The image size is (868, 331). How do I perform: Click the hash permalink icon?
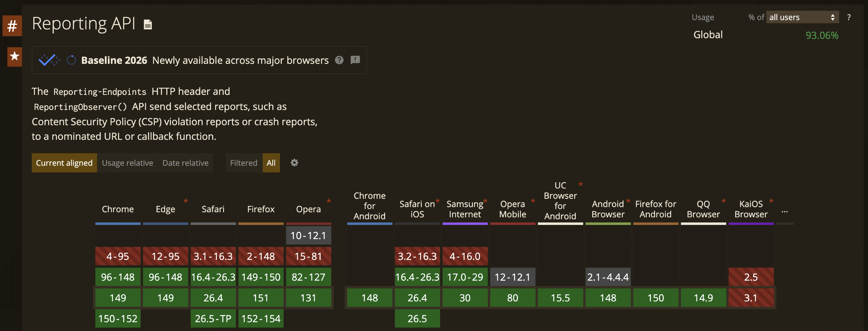pyautogui.click(x=12, y=26)
